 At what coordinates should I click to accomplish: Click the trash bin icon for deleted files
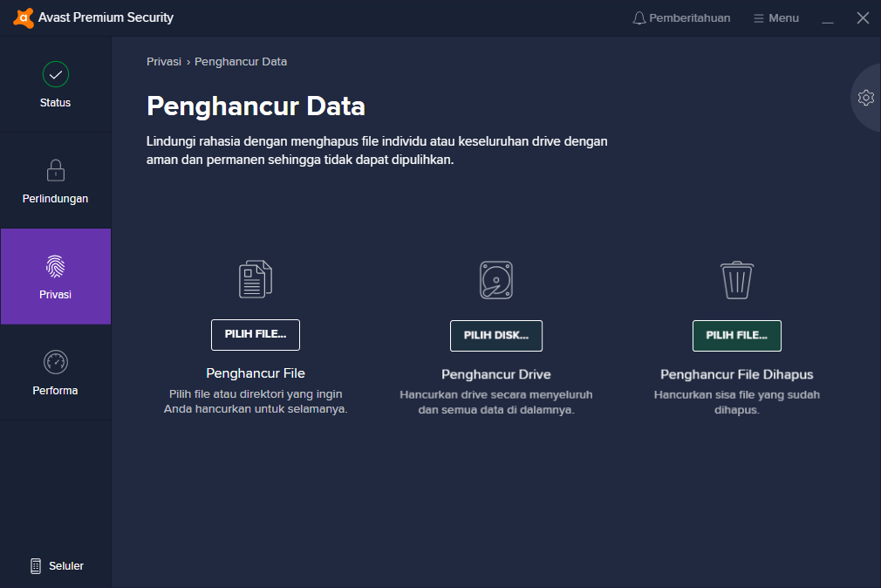tap(736, 279)
